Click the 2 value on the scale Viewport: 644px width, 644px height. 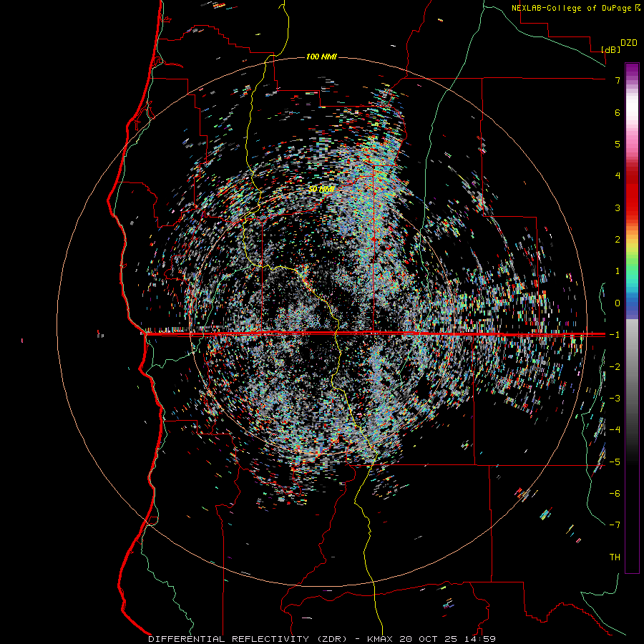(618, 240)
